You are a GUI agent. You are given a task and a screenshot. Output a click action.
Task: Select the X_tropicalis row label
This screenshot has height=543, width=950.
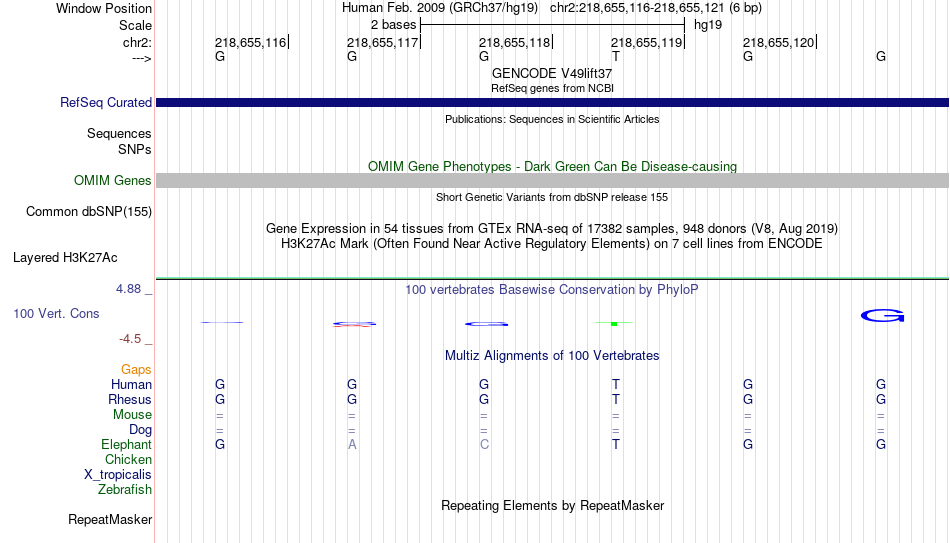tap(118, 475)
